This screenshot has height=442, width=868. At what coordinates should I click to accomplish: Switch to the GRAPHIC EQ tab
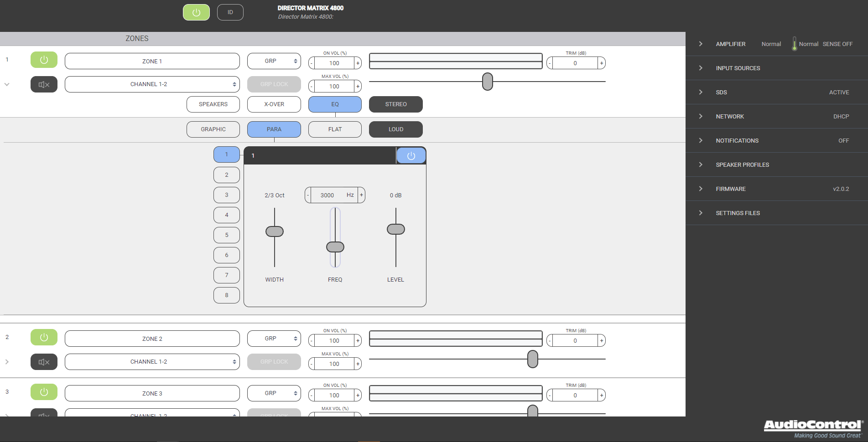coord(213,129)
